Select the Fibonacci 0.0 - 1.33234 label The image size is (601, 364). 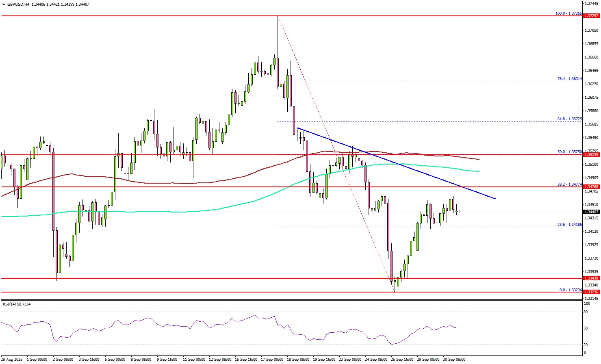(x=570, y=290)
